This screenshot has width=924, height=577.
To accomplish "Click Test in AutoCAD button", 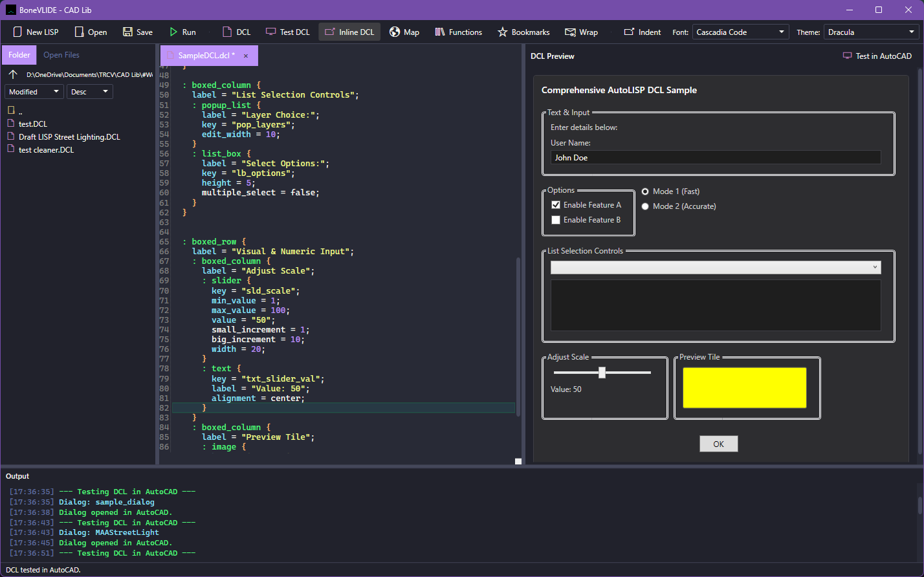I will coord(877,56).
